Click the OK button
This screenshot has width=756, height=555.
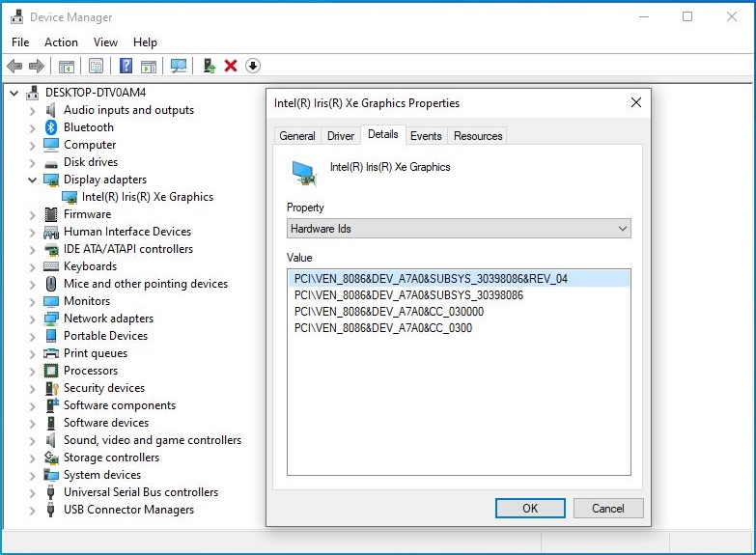pos(530,509)
